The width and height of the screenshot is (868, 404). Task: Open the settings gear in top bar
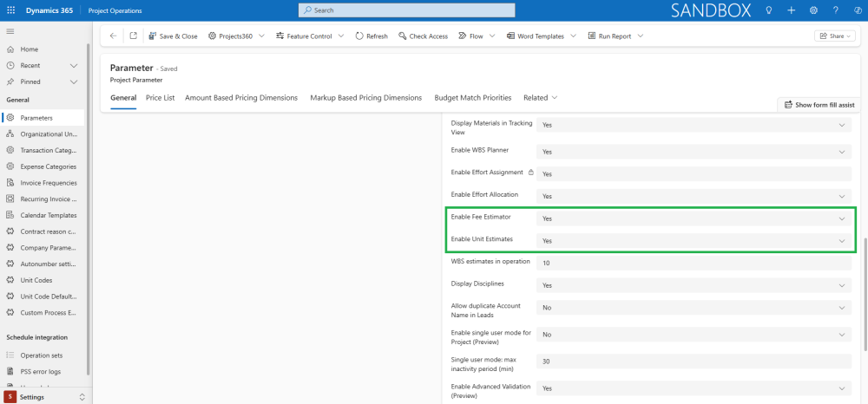pyautogui.click(x=813, y=10)
